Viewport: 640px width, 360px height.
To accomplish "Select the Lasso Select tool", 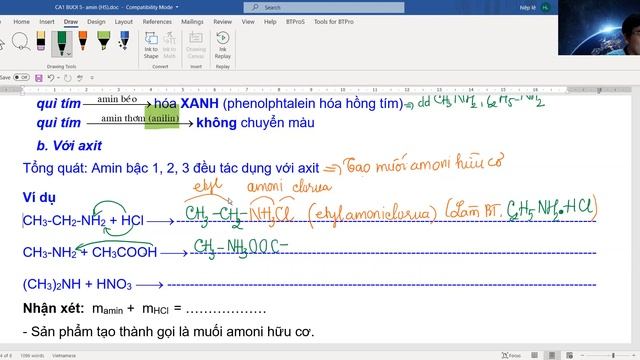I will [x=20, y=42].
